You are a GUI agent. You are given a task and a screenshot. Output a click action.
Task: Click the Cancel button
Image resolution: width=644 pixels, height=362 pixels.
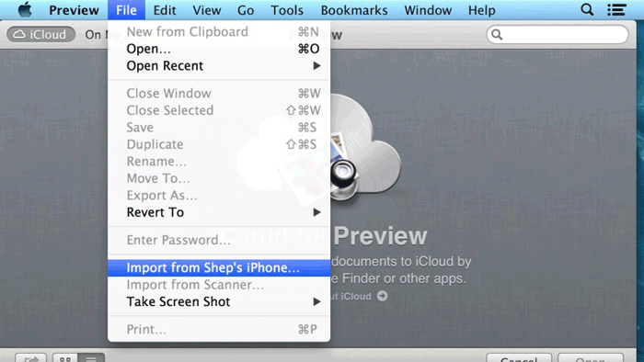click(x=519, y=358)
